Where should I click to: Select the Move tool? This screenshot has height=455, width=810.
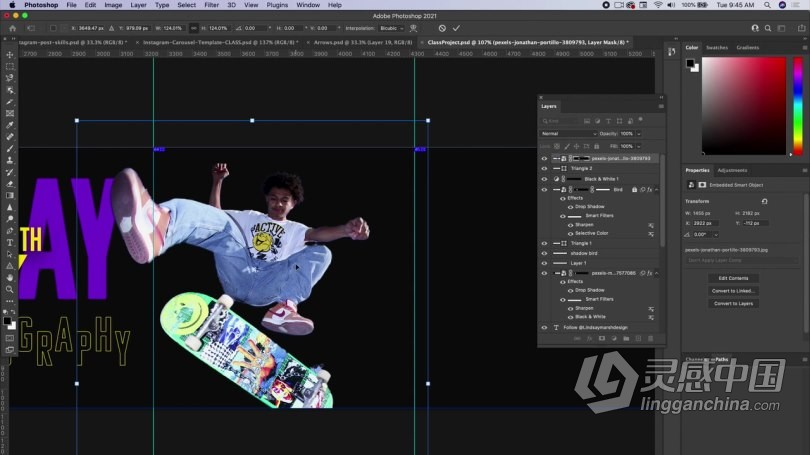10,54
